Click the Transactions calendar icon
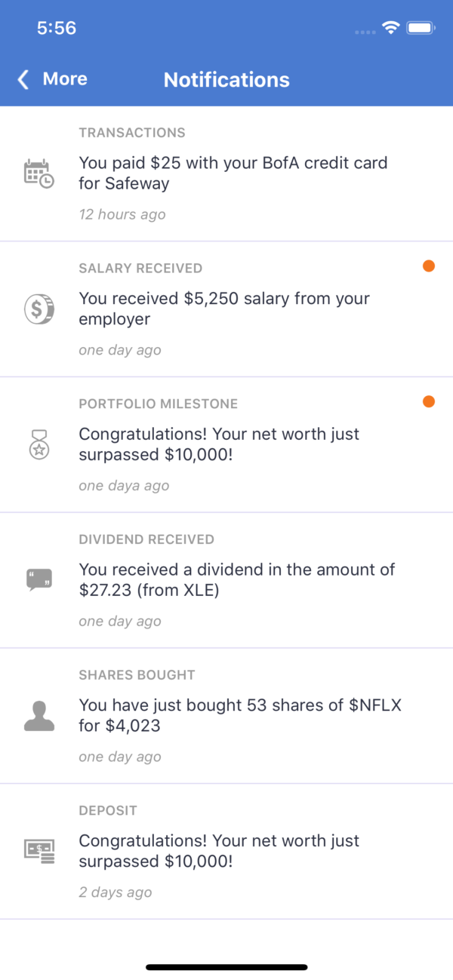The width and height of the screenshot is (453, 980). coord(39,172)
